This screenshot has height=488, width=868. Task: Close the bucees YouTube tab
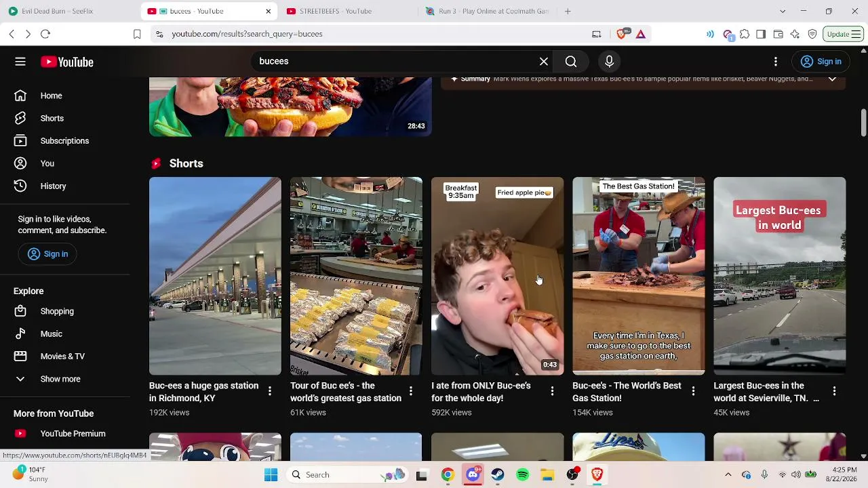(x=269, y=11)
